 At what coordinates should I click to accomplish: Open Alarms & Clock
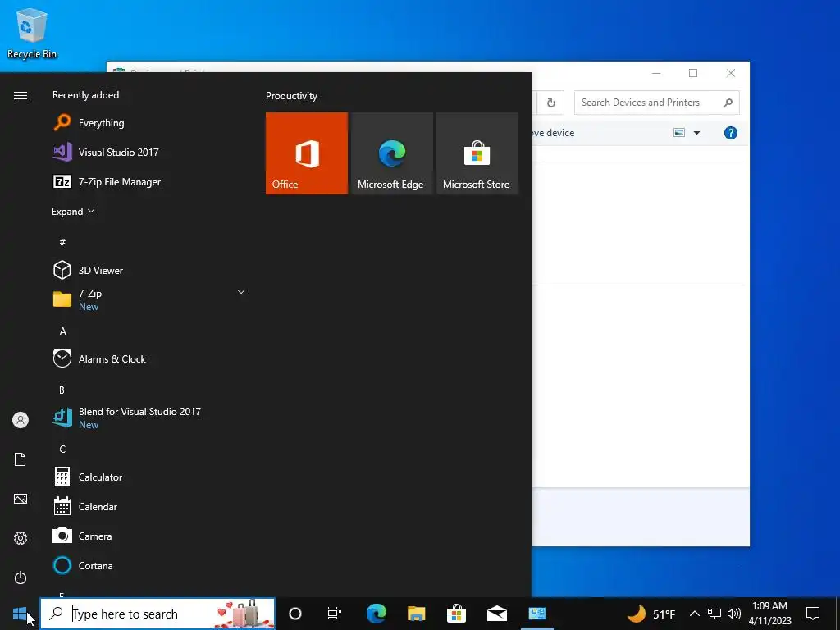150,358
